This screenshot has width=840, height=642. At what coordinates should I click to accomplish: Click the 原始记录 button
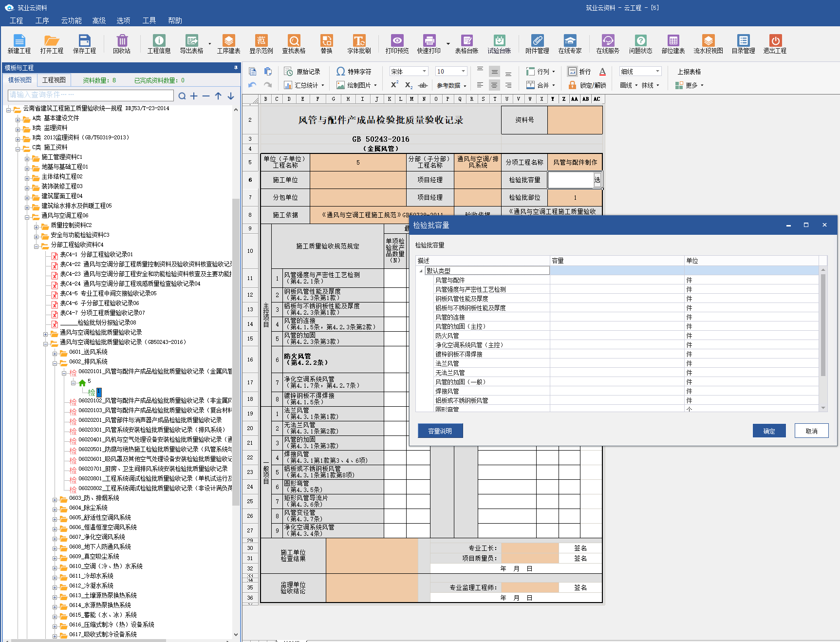302,72
